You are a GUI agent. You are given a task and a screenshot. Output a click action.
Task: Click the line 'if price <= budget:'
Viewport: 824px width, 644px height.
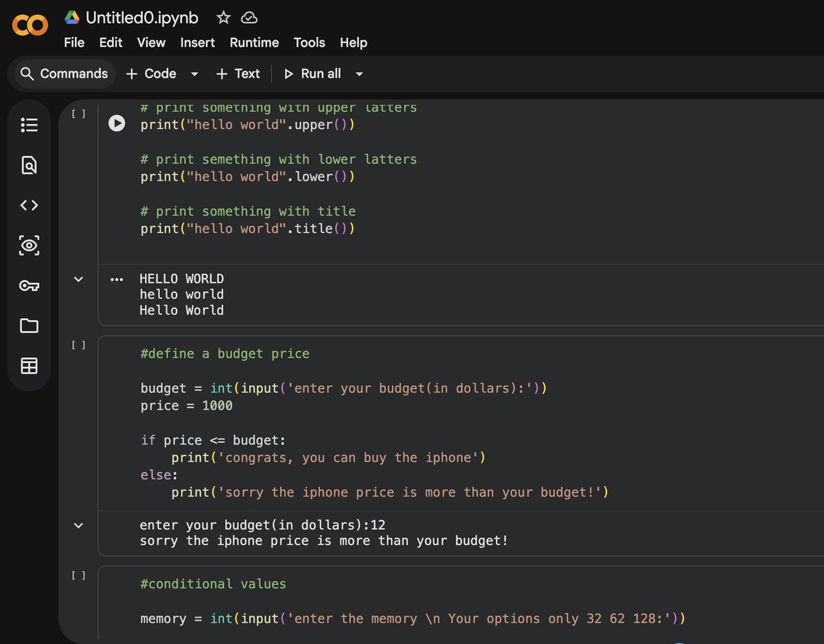click(x=213, y=440)
